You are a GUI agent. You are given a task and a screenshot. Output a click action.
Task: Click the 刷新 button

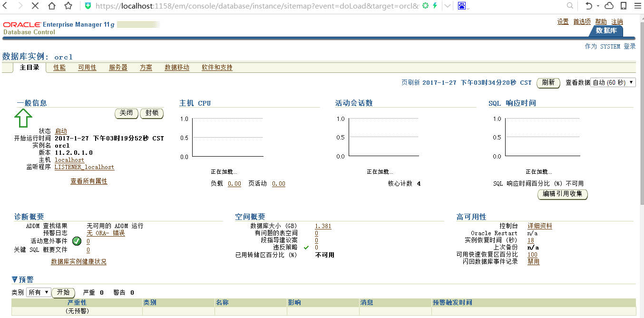click(x=548, y=82)
